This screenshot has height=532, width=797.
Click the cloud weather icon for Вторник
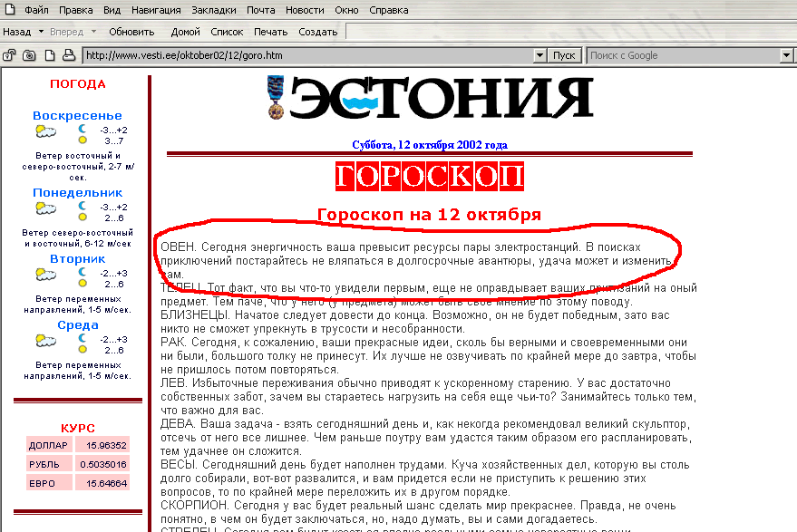45,275
